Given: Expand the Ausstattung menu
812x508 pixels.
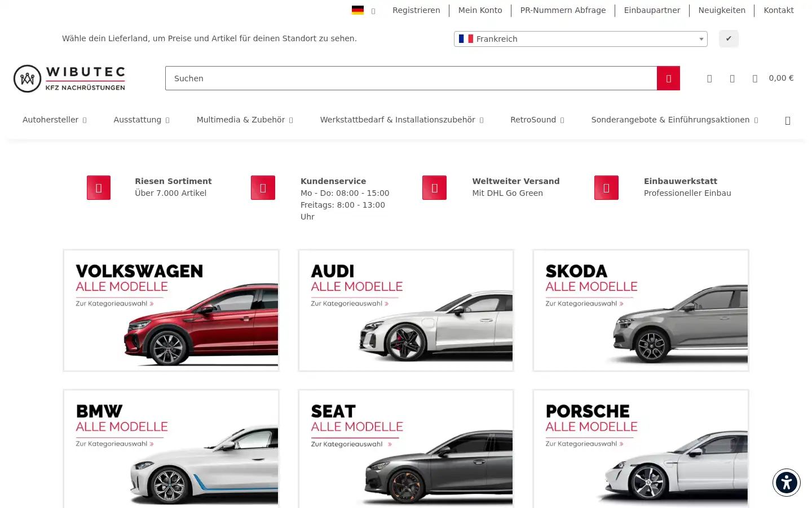Looking at the screenshot, I should tap(142, 120).
